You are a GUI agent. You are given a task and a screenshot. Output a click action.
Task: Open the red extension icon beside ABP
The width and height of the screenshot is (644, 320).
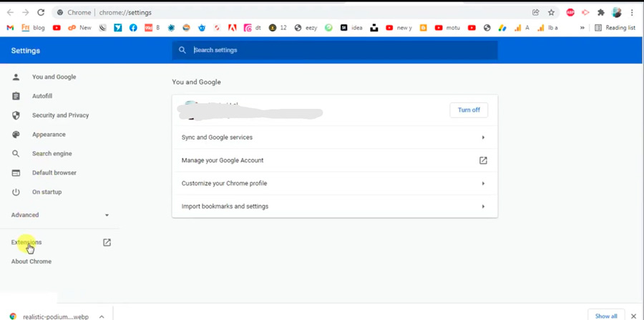pyautogui.click(x=585, y=13)
